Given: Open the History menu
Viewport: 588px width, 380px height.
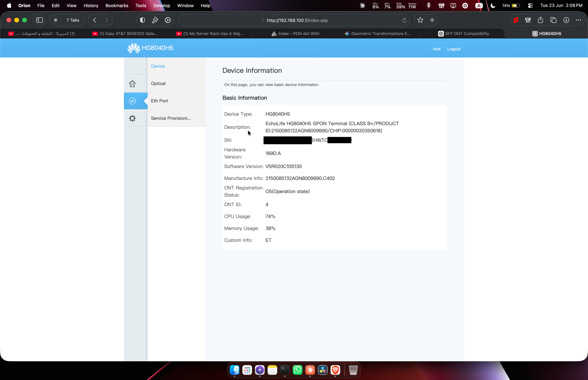Looking at the screenshot, I should click(91, 6).
